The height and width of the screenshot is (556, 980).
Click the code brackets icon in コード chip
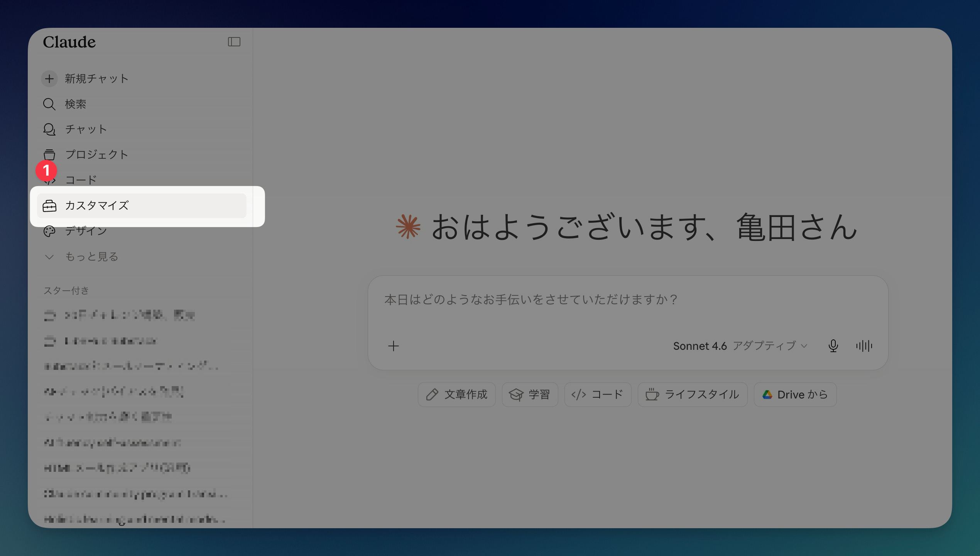(579, 395)
